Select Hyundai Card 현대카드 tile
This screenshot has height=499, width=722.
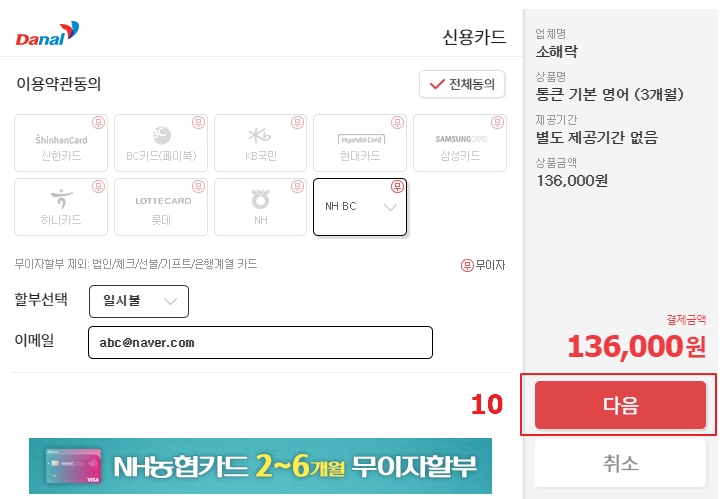[360, 143]
